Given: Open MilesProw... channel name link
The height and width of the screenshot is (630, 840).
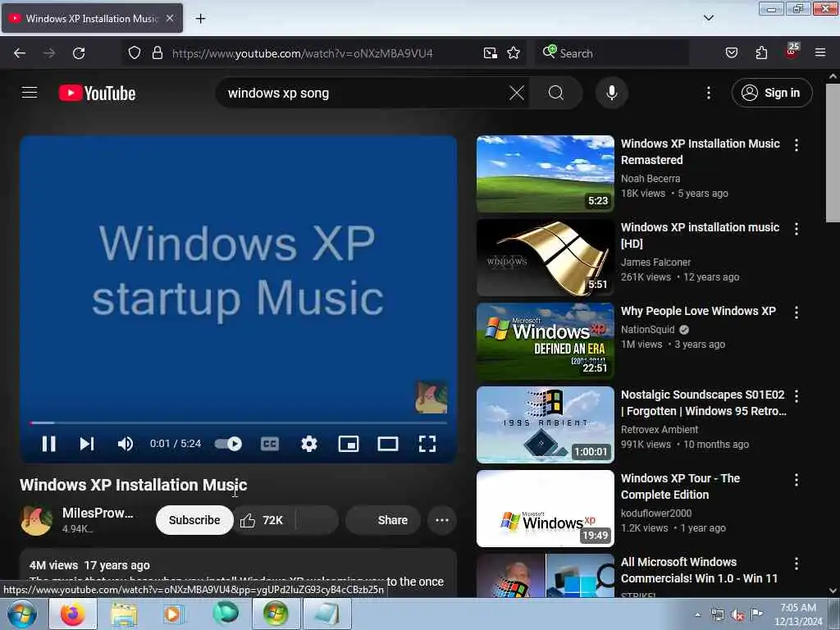Looking at the screenshot, I should pyautogui.click(x=98, y=513).
